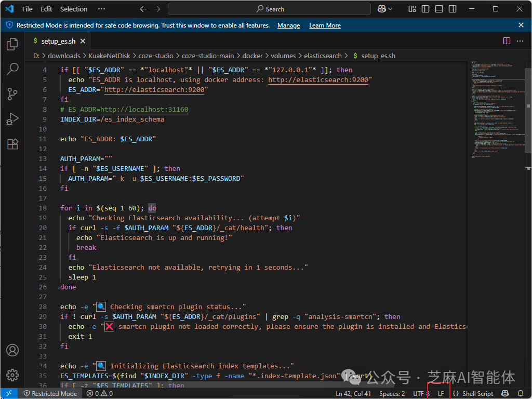Click breadcrumb folder docker

point(252,56)
